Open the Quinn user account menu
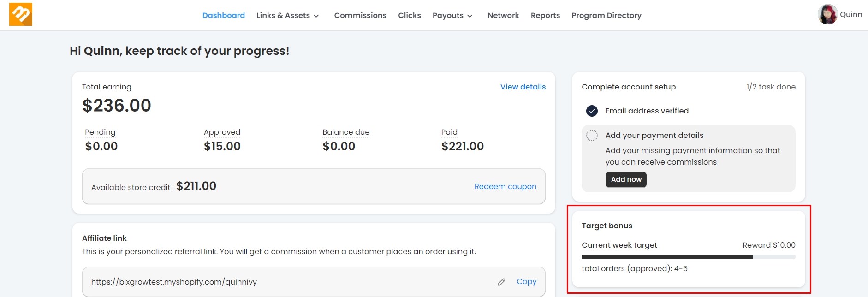This screenshot has height=297, width=868. (850, 15)
